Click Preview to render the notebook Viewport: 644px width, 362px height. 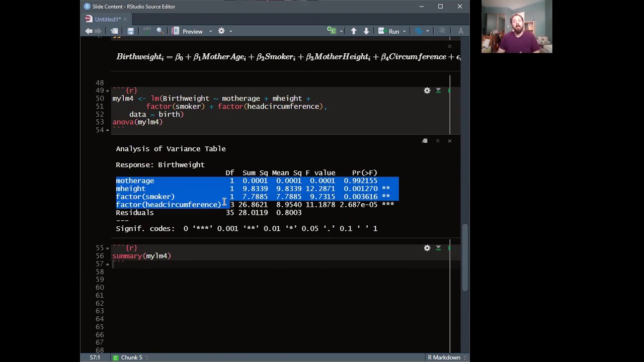tap(187, 31)
